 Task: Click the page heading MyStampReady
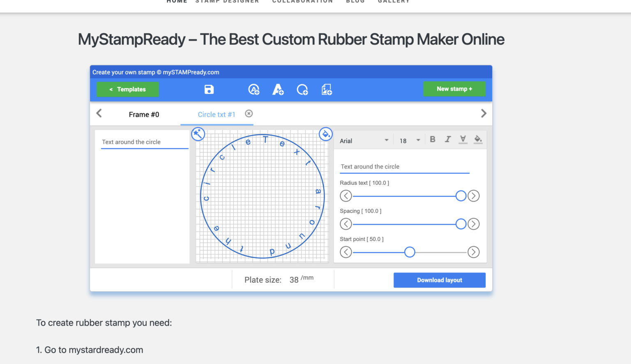click(291, 39)
